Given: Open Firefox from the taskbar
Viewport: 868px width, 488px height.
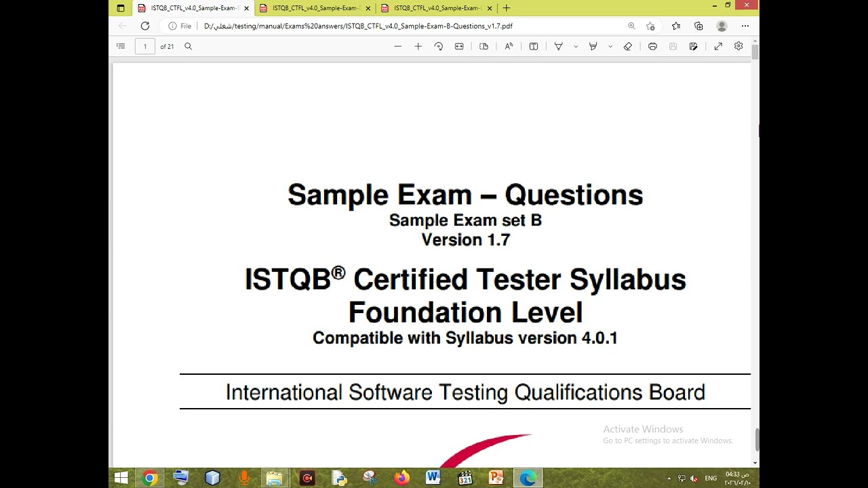Looking at the screenshot, I should tap(401, 478).
